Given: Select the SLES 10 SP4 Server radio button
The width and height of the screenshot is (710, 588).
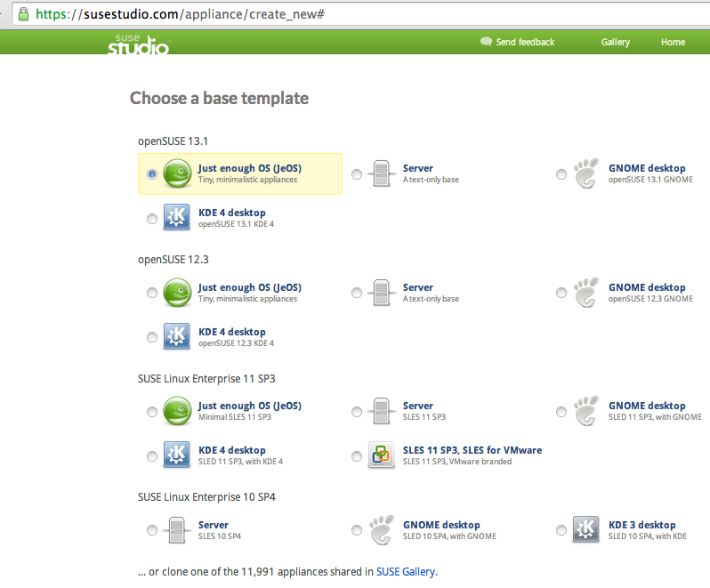Looking at the screenshot, I should point(152,530).
